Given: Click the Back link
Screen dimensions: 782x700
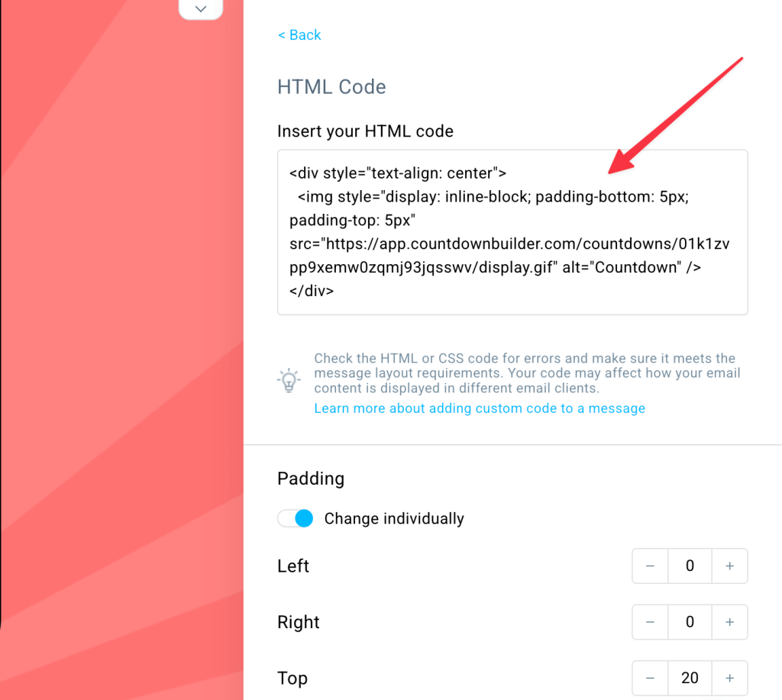Looking at the screenshot, I should click(299, 35).
